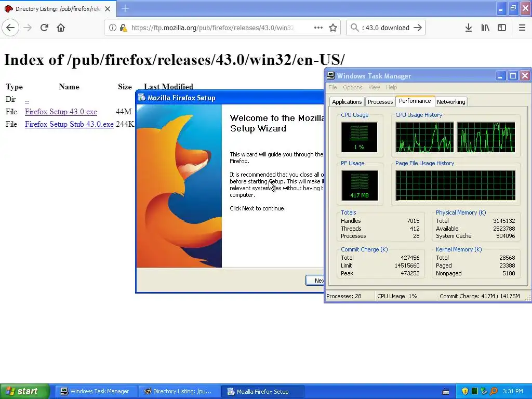Bookmark this page with star icon

333,28
